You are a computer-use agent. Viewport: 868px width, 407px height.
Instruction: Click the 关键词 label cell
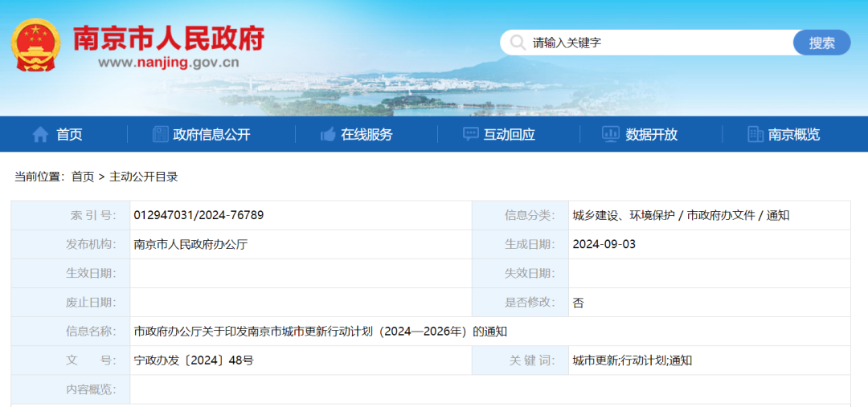point(520,360)
